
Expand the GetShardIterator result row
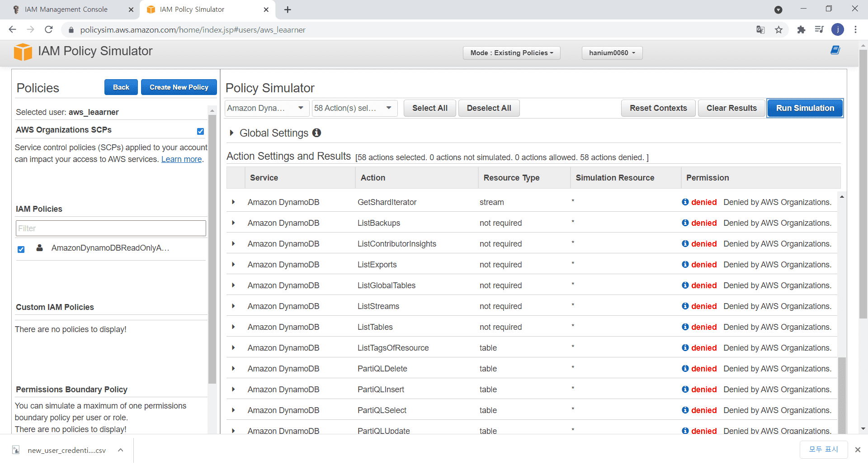click(233, 202)
